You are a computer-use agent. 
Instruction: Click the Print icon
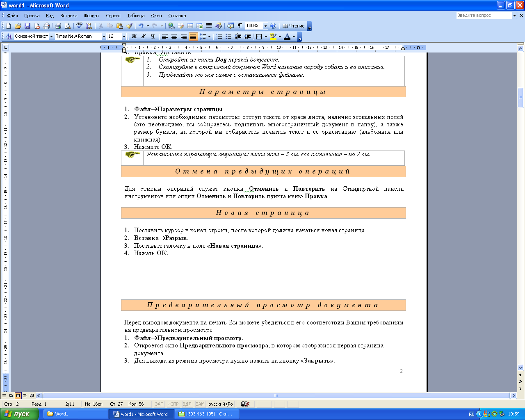click(58, 26)
